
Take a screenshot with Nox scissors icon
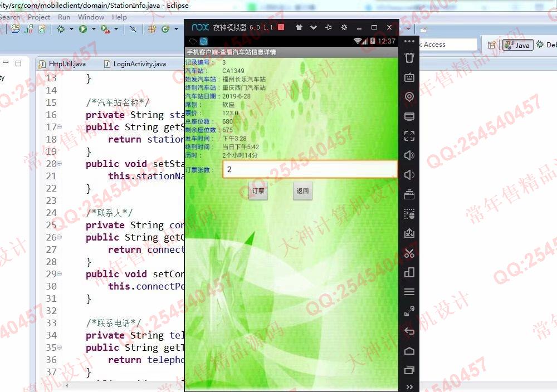pos(409,253)
